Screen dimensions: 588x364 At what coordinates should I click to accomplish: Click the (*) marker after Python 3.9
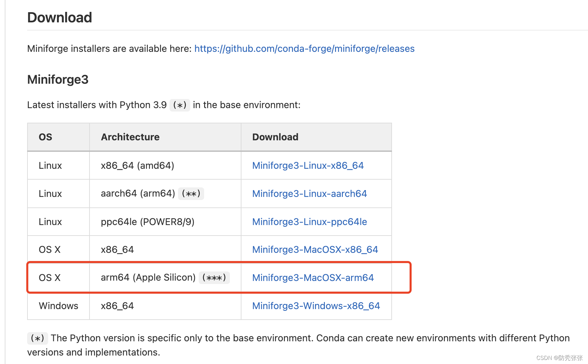point(180,105)
